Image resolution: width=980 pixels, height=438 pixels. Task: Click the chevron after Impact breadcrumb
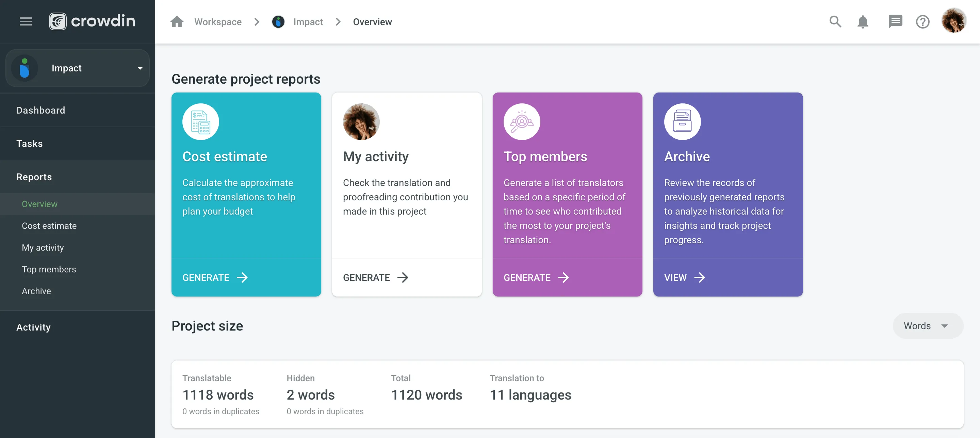click(338, 22)
